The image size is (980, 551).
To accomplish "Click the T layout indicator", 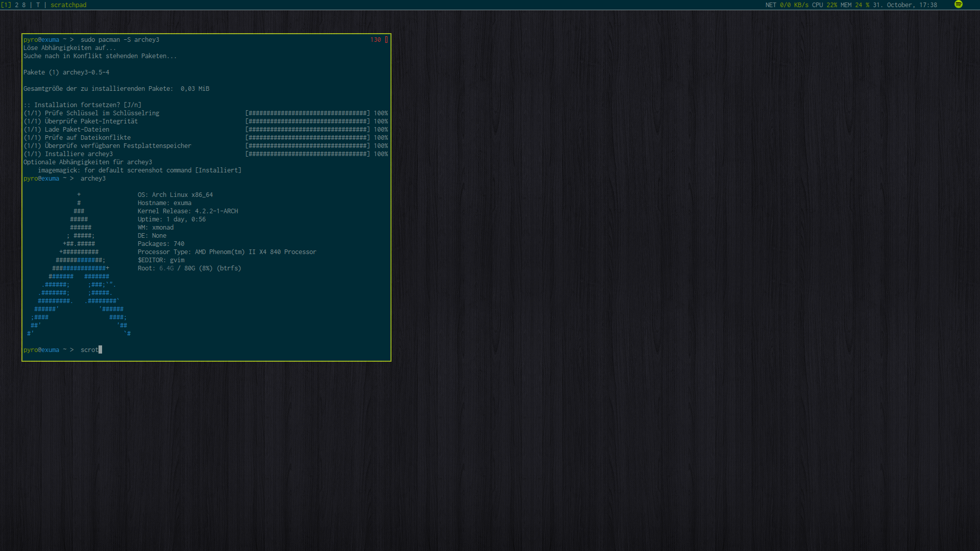I will pyautogui.click(x=38, y=5).
